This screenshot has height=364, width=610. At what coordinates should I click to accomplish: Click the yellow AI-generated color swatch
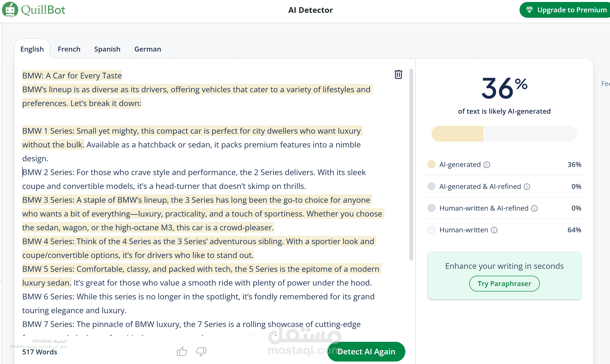(431, 164)
